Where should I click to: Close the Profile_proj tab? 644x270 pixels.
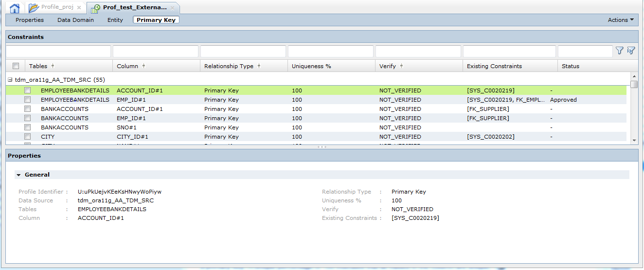[79, 8]
